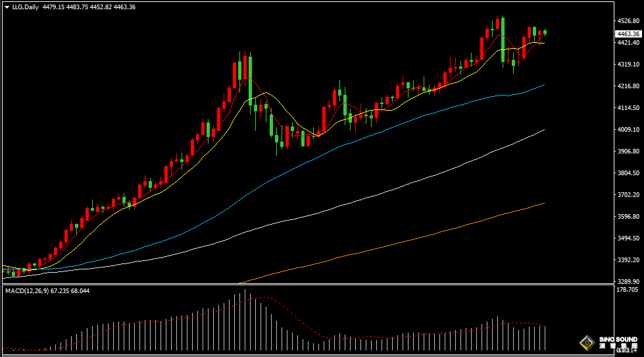The width and height of the screenshot is (644, 357).
Task: Click the right end of yellow average line
Action: coord(543,43)
